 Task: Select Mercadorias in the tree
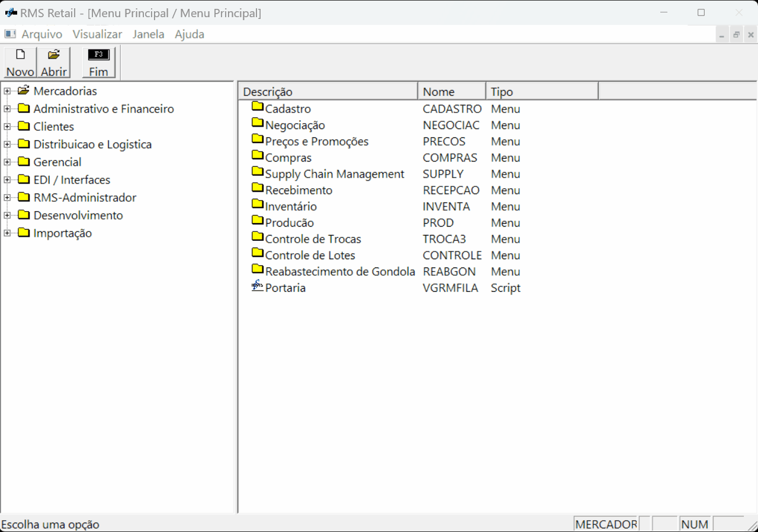pyautogui.click(x=65, y=91)
